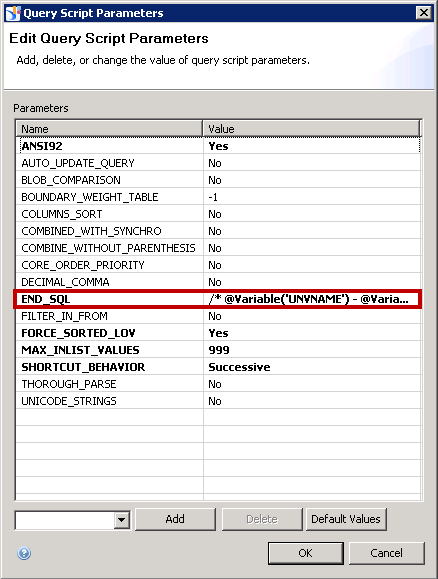
Task: Select the END_SQL parameter row
Action: pyautogui.click(x=218, y=299)
